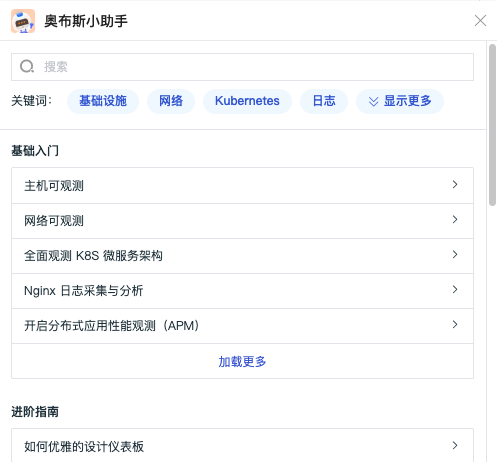497x462 pixels.
Task: Click the 奥布斯小助手 robot avatar icon
Action: [23, 21]
